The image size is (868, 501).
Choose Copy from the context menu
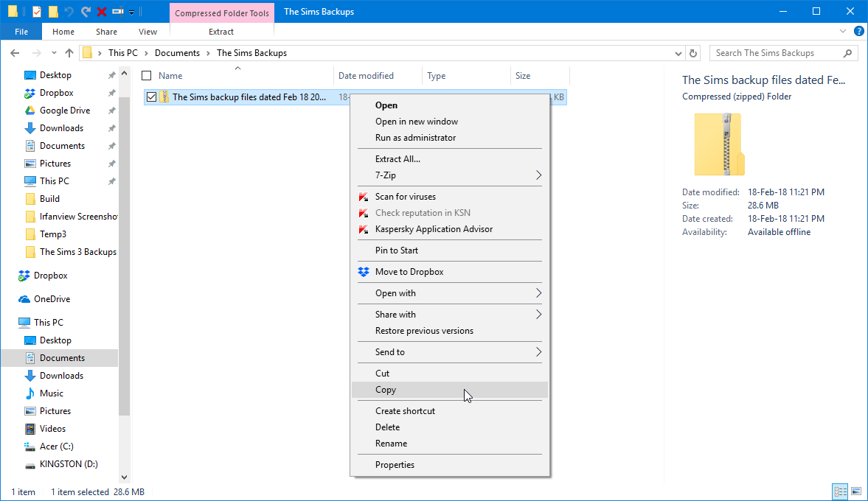[x=386, y=390]
